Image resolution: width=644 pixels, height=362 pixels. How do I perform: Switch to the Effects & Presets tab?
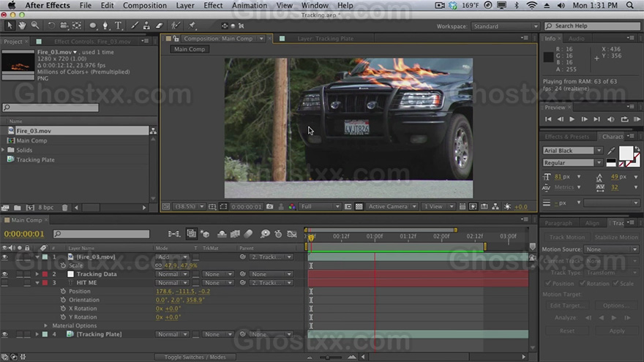pos(566,137)
